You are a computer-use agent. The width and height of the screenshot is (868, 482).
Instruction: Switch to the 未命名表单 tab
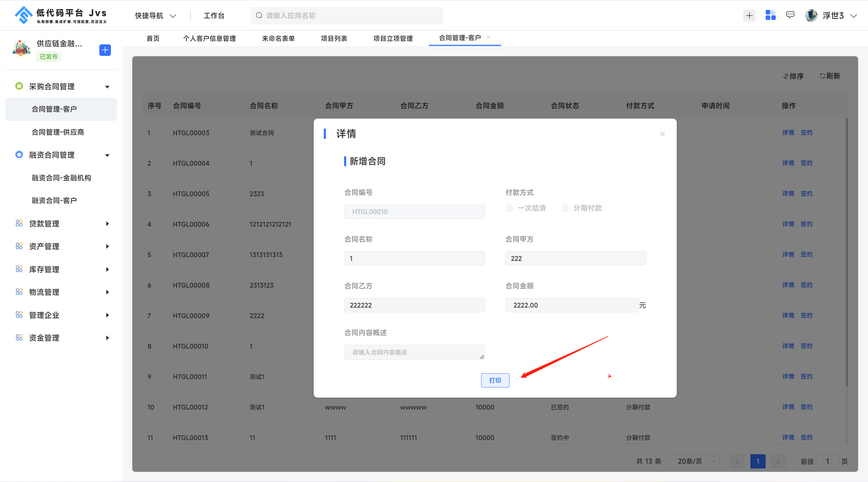tap(278, 38)
